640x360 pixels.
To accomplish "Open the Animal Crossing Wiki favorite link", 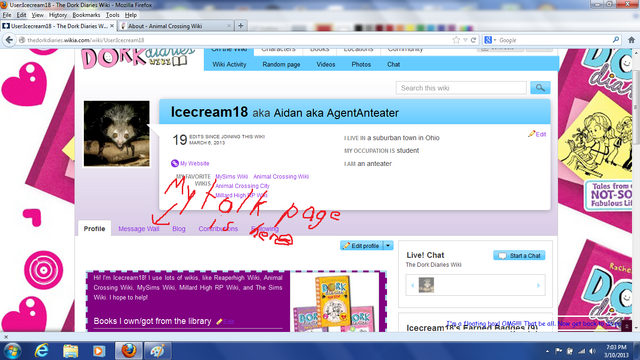I will tap(281, 176).
